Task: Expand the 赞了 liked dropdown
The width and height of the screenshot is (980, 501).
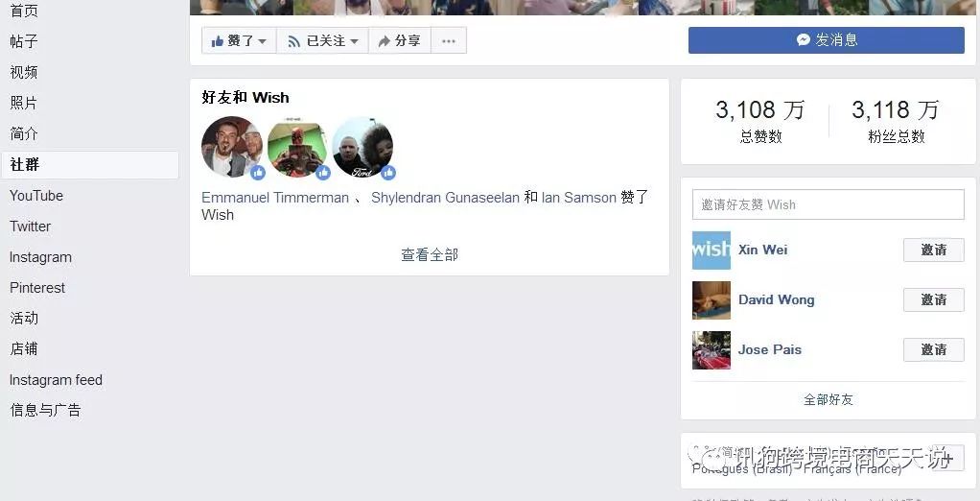Action: click(x=239, y=40)
